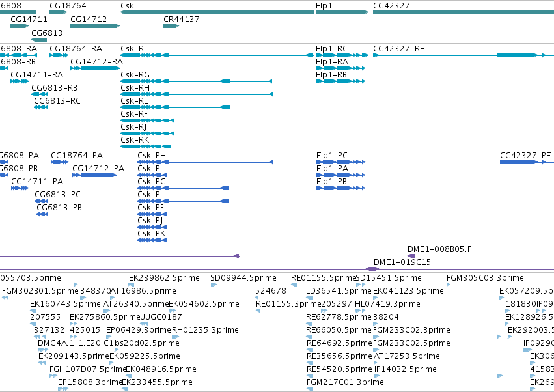Click EST SD09944.5prime
The width and height of the screenshot is (554, 392).
tap(243, 278)
